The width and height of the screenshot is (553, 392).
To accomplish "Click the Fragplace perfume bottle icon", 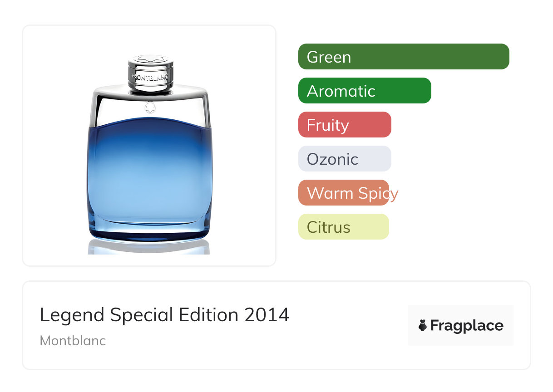I will coord(423,326).
